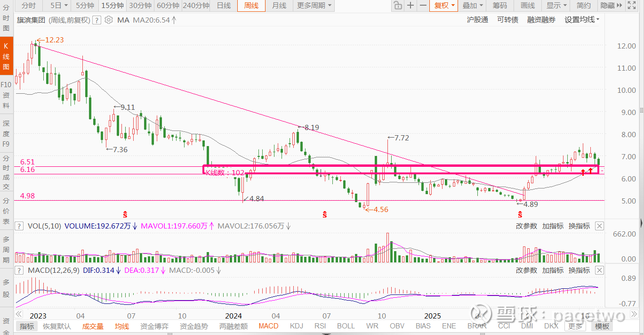
Task: Click the 指标 button on bottom bar
Action: pyautogui.click(x=27, y=326)
